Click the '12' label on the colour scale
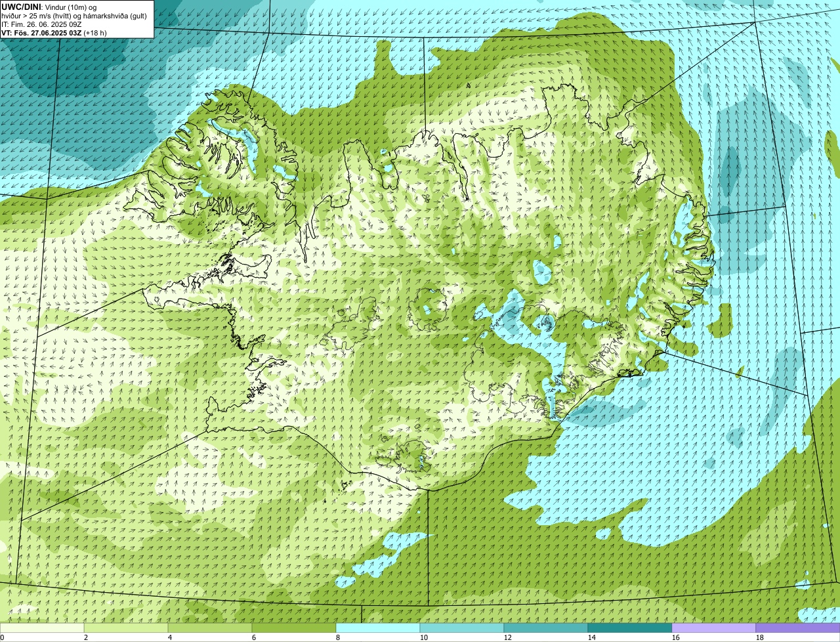Screen dimensions: 840x642 click(x=508, y=637)
